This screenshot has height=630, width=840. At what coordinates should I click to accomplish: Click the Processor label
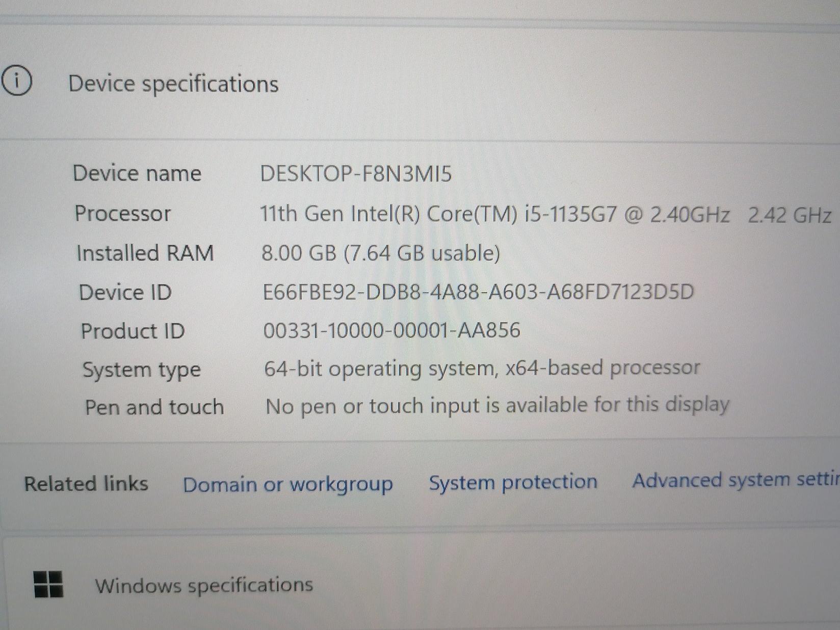[123, 213]
